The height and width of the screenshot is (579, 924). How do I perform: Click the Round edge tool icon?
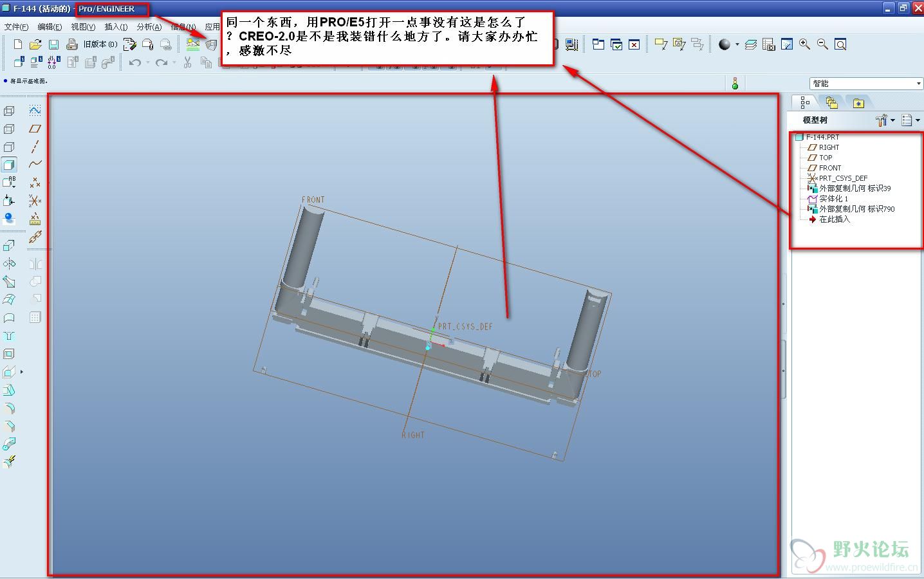coord(9,409)
